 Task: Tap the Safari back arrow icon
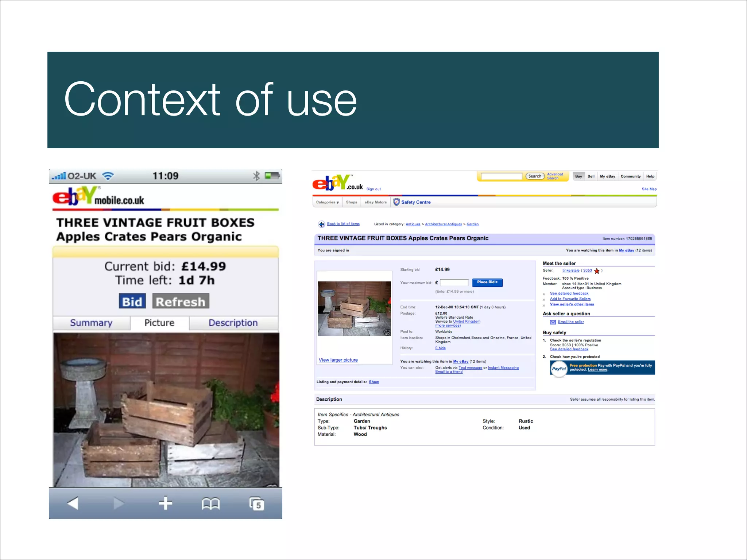click(x=73, y=503)
